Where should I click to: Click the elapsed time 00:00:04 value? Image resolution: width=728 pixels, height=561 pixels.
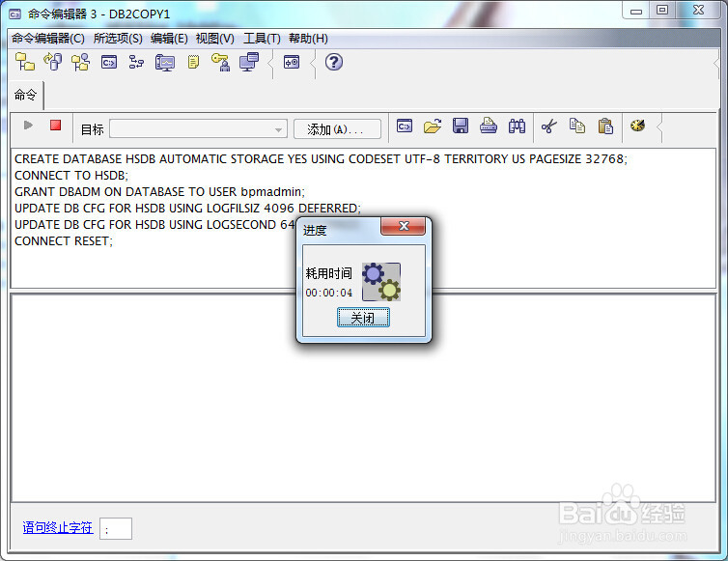point(328,293)
